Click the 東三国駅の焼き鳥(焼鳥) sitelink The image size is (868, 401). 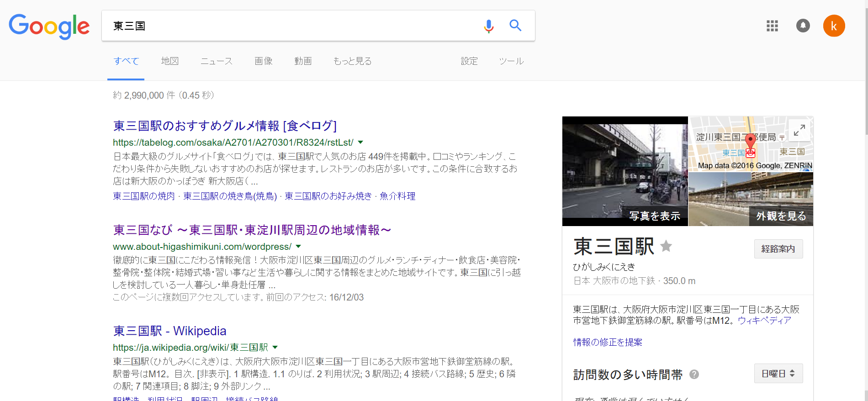230,196
